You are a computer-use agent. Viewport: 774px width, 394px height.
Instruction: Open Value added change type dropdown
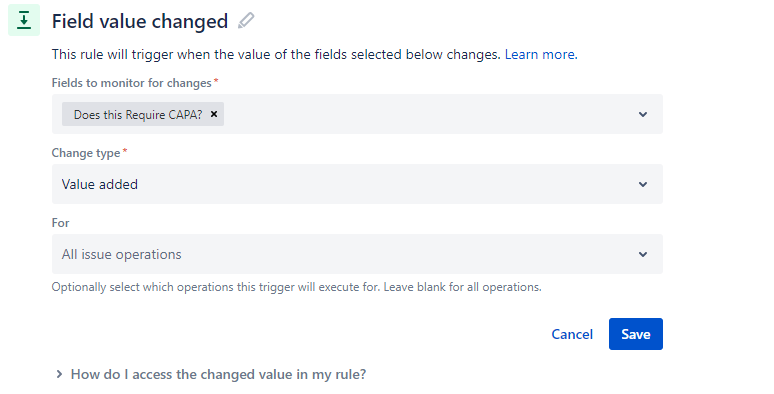tap(357, 184)
